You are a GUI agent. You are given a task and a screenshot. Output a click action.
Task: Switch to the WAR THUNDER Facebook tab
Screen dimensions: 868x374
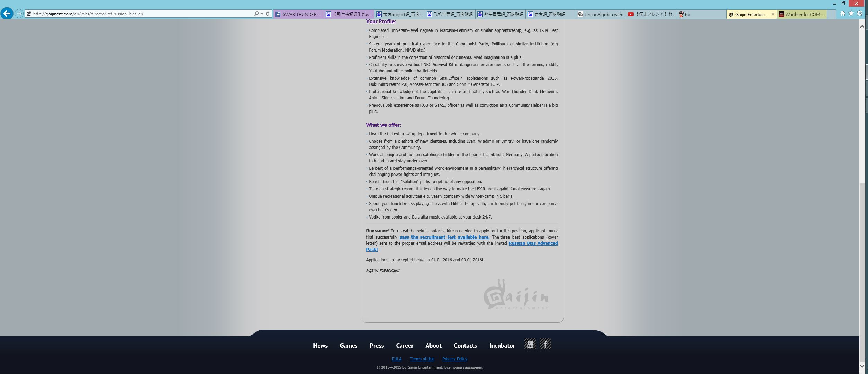[298, 14]
